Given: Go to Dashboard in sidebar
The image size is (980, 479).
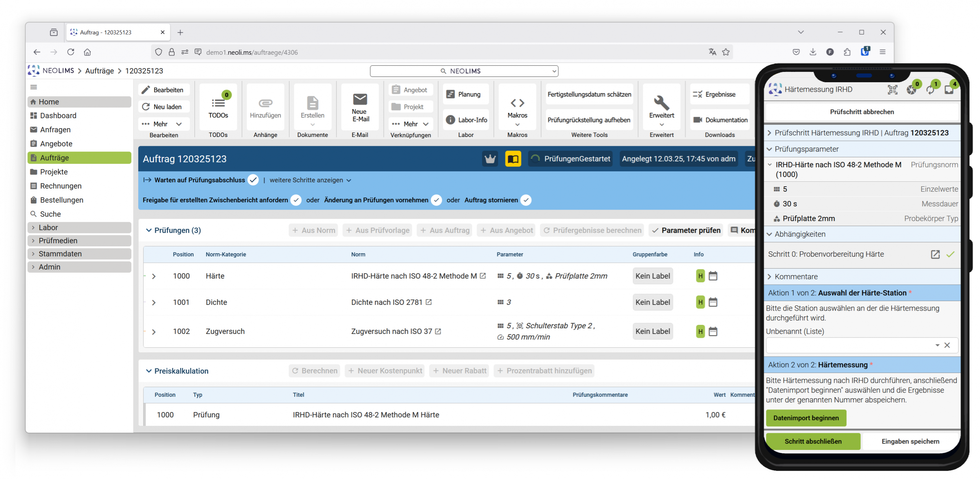Looking at the screenshot, I should coord(58,116).
